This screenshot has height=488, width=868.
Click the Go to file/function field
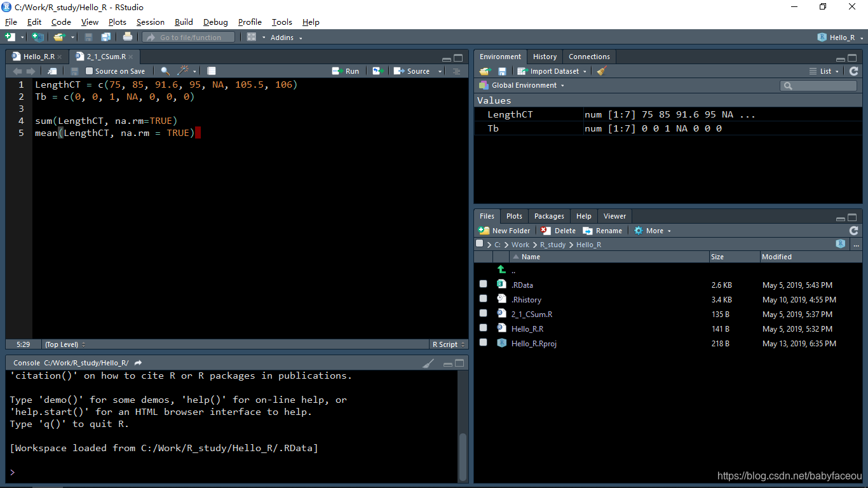point(189,37)
